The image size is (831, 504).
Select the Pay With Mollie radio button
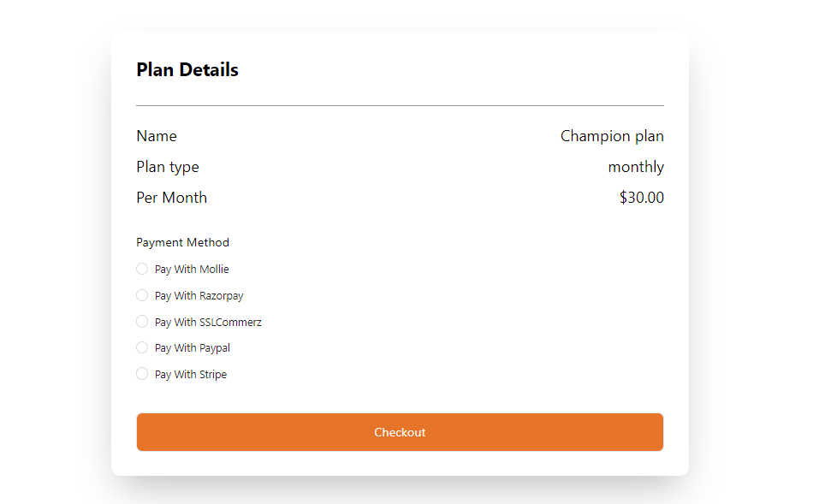click(142, 269)
